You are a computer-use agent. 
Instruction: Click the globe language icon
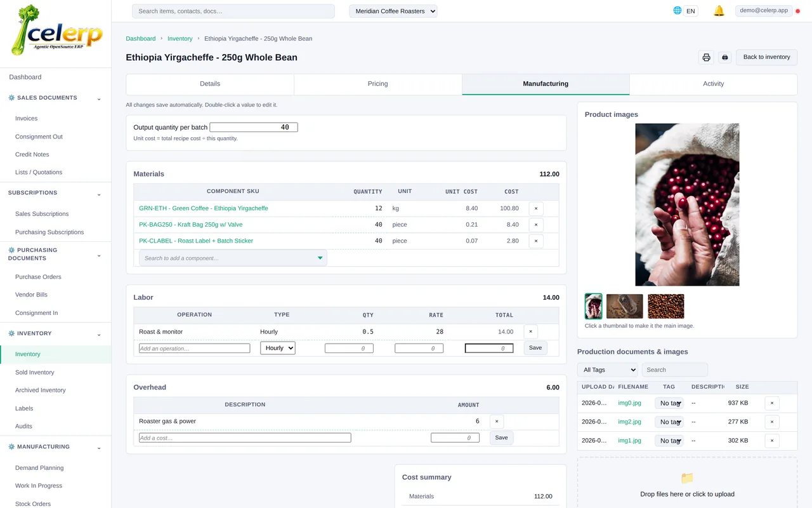tap(678, 11)
